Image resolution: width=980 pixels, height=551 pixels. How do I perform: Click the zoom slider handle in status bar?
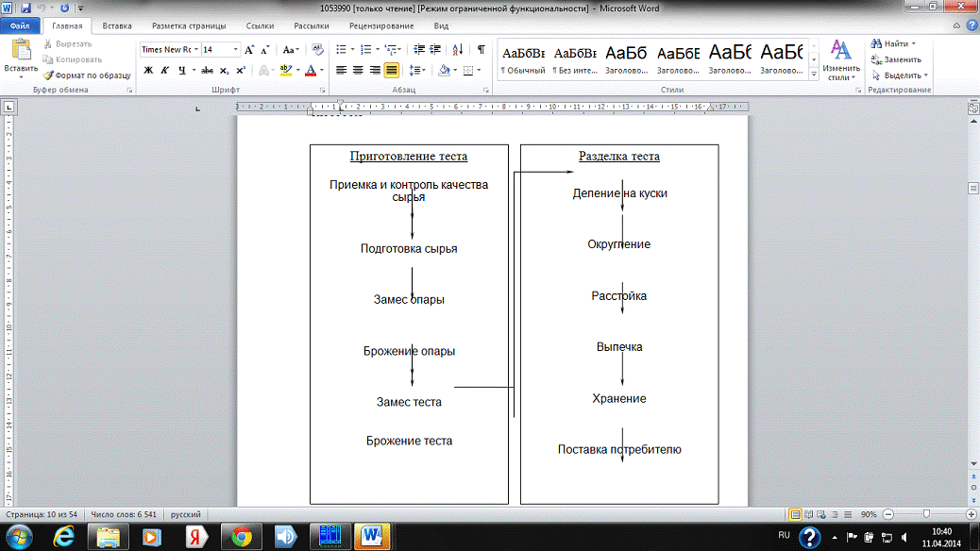pos(926,514)
